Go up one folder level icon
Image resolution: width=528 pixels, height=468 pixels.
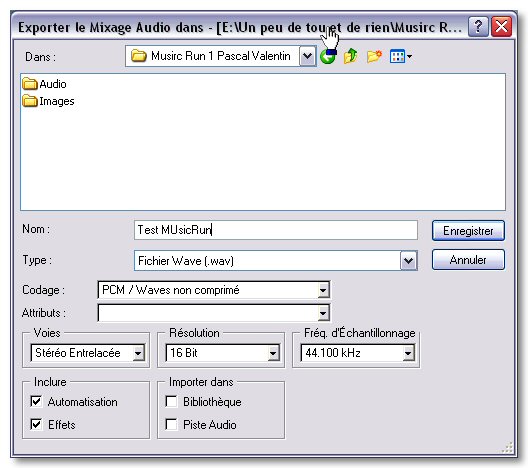(x=351, y=56)
